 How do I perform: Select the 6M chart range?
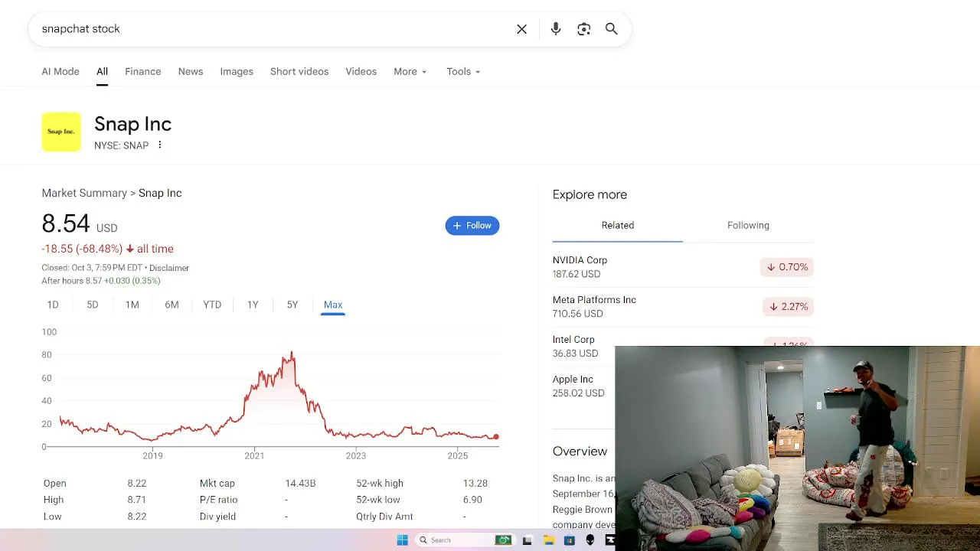click(x=171, y=305)
